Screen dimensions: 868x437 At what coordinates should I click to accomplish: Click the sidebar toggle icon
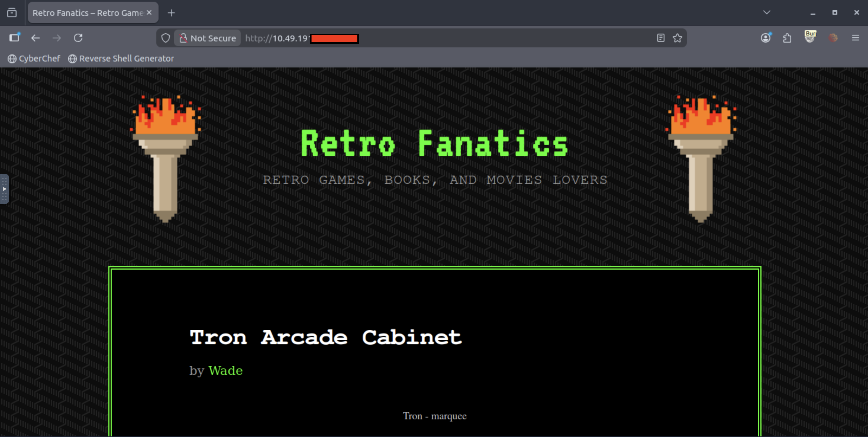tap(14, 38)
